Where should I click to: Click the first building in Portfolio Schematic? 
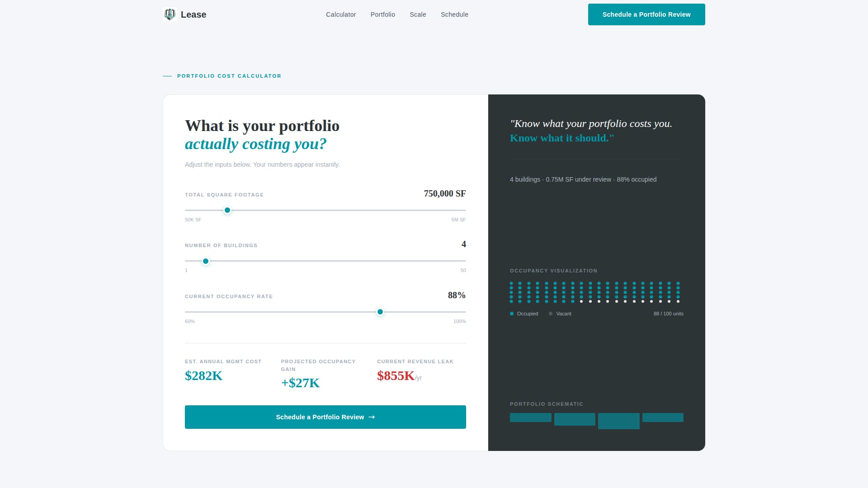[x=530, y=418]
